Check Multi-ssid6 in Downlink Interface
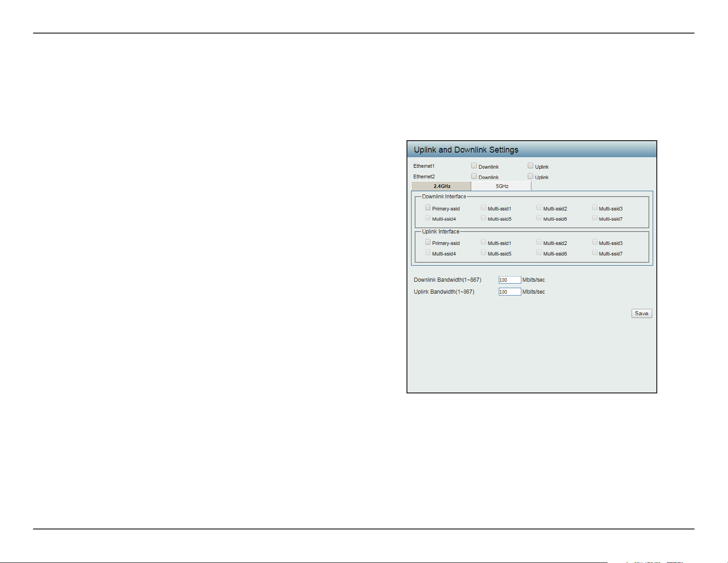 pyautogui.click(x=539, y=218)
